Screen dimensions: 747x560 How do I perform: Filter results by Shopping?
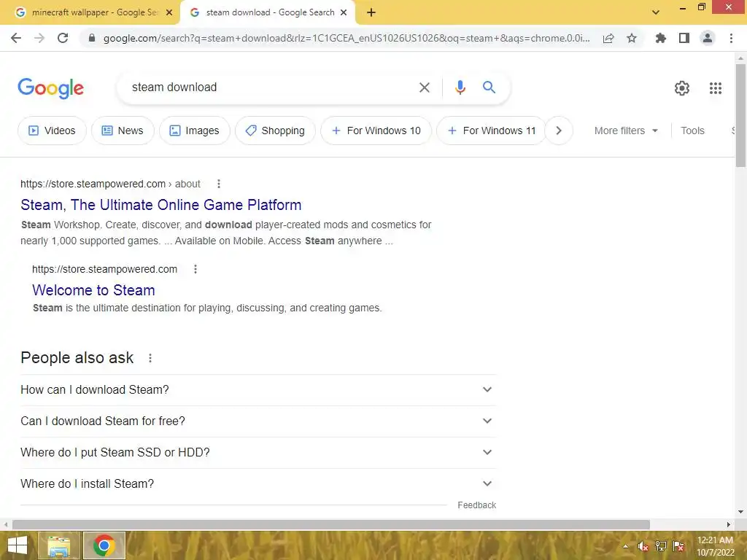[275, 131]
